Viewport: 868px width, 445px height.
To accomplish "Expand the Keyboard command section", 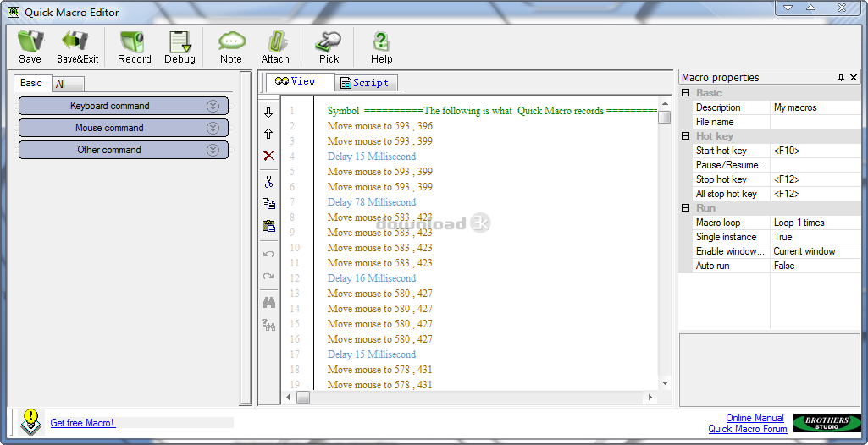I will (213, 106).
